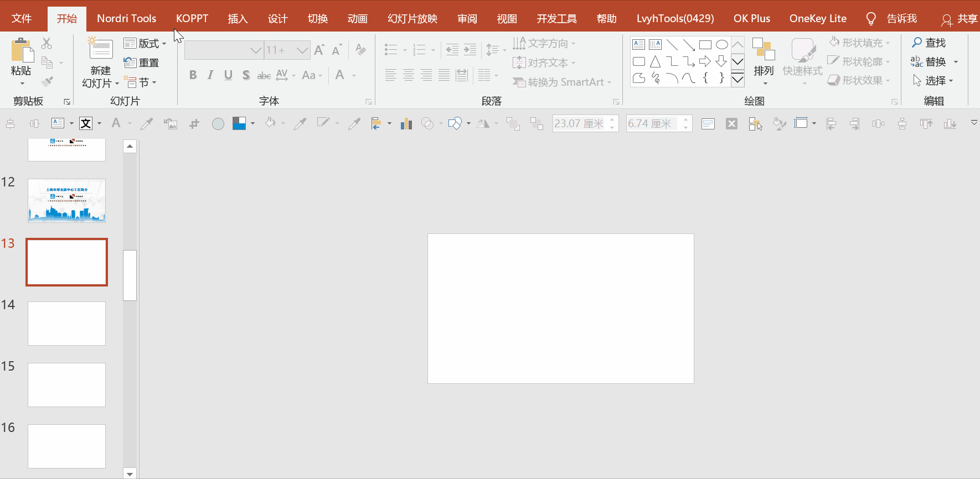Click the 共享 (Share) button
This screenshot has width=980, height=479.
[960, 19]
